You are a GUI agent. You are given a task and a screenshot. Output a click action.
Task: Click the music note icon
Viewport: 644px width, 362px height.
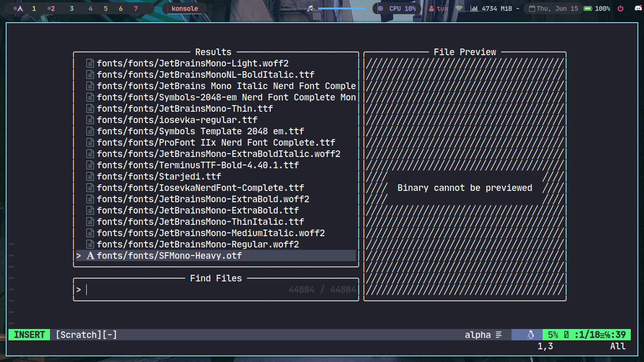point(310,8)
